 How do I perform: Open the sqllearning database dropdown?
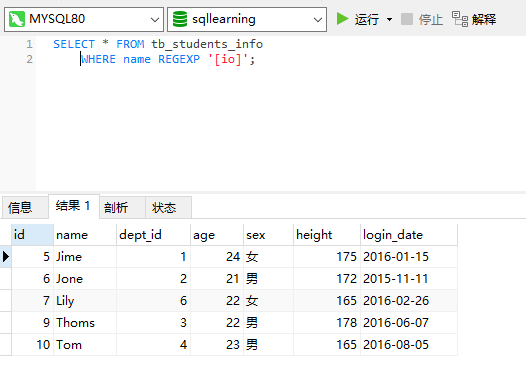pos(247,19)
